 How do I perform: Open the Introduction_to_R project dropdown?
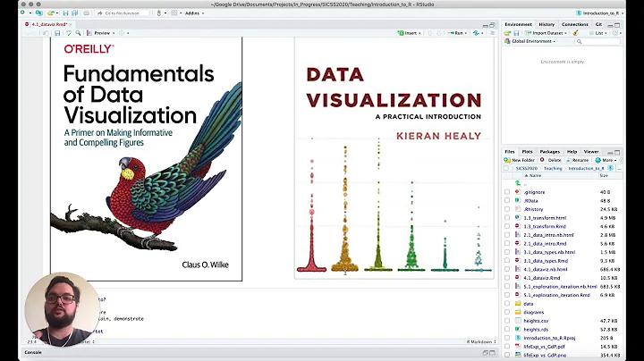(599, 13)
